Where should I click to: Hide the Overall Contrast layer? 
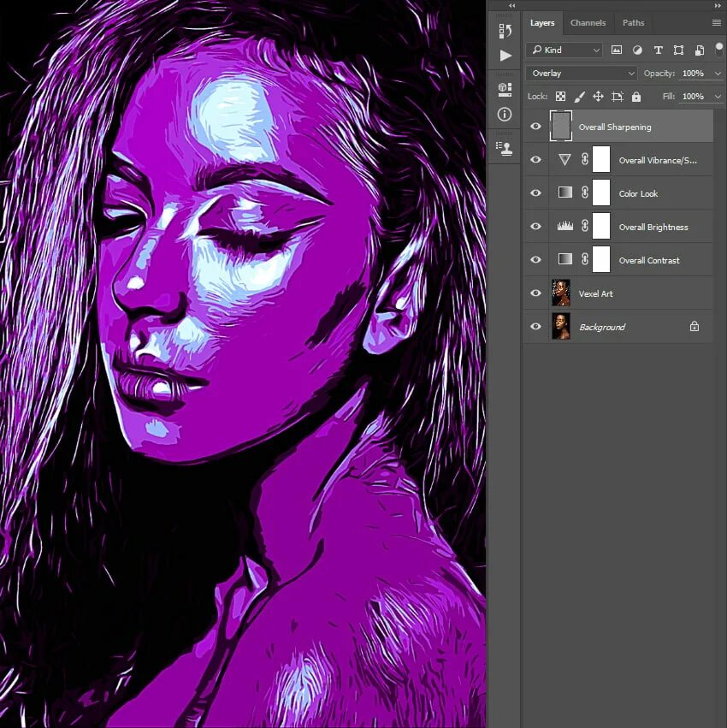pyautogui.click(x=535, y=259)
